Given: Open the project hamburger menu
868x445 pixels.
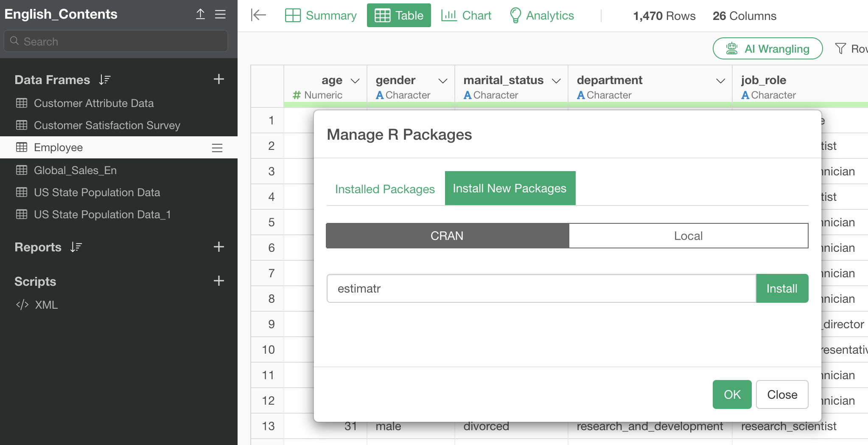Looking at the screenshot, I should pyautogui.click(x=220, y=14).
